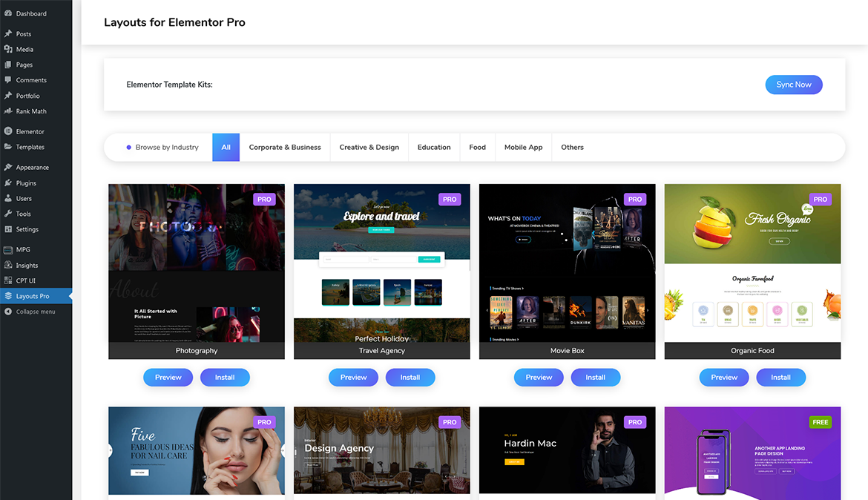Click the CPT UI grid icon
This screenshot has width=868, height=500.
[7, 280]
